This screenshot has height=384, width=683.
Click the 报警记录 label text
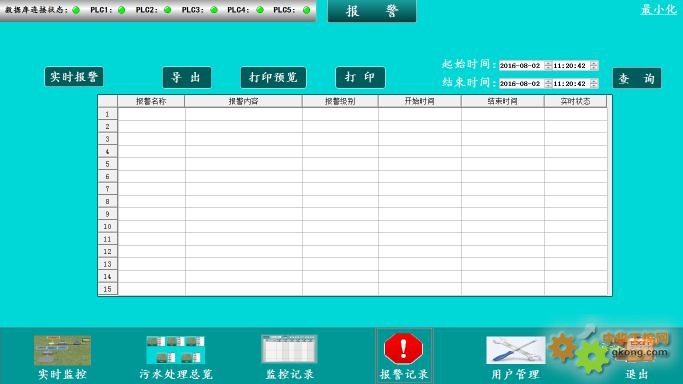pos(404,374)
